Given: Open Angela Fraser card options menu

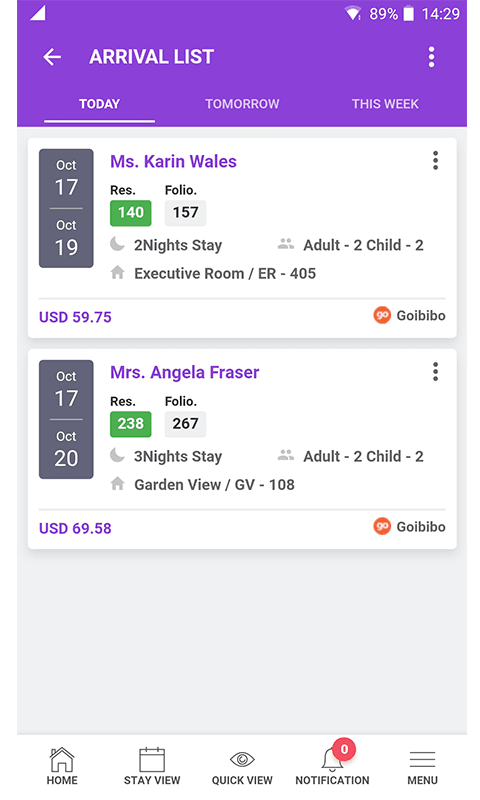Looking at the screenshot, I should tap(435, 372).
